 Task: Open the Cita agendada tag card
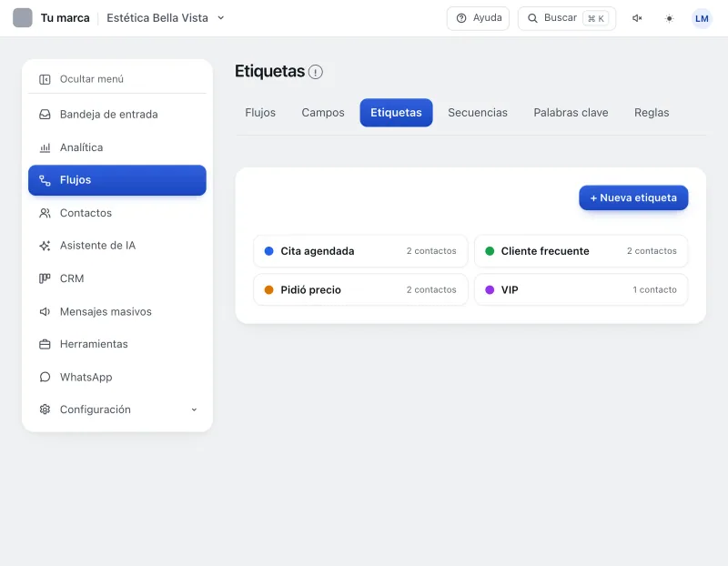pyautogui.click(x=360, y=251)
